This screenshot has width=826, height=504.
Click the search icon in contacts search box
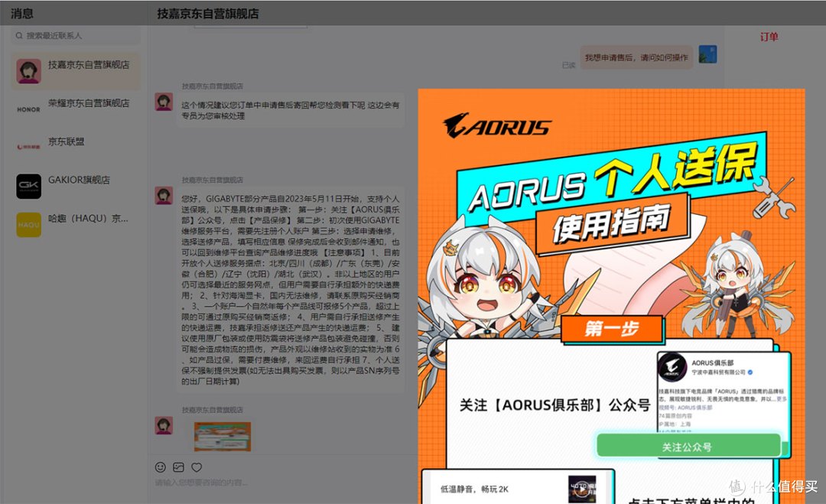click(x=19, y=36)
